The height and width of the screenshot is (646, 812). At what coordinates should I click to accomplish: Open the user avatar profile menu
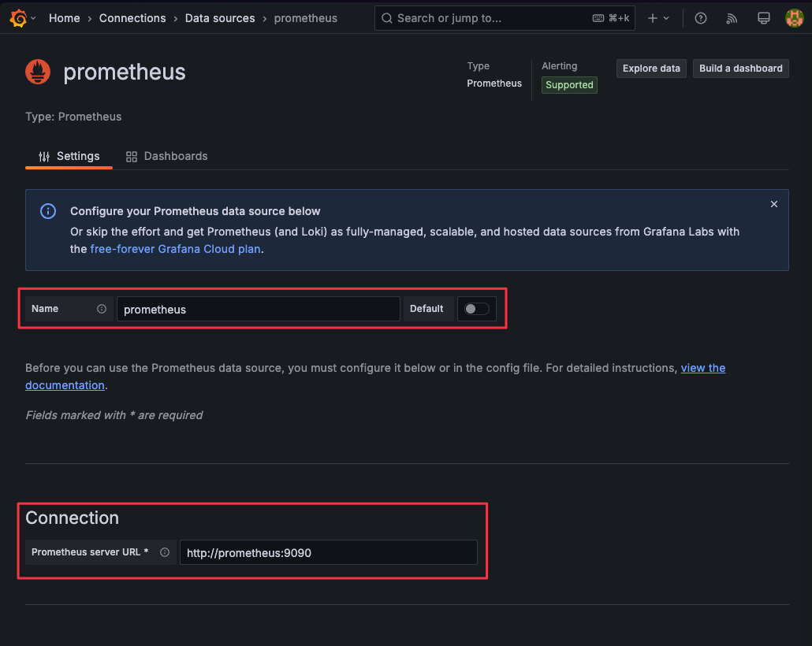pyautogui.click(x=794, y=18)
